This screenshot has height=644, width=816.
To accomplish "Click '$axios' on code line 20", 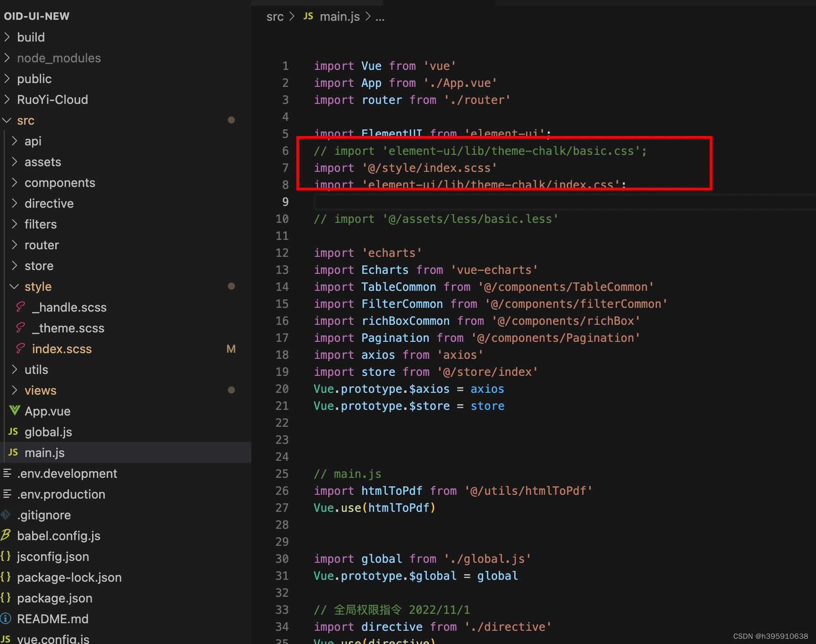I will point(429,389).
